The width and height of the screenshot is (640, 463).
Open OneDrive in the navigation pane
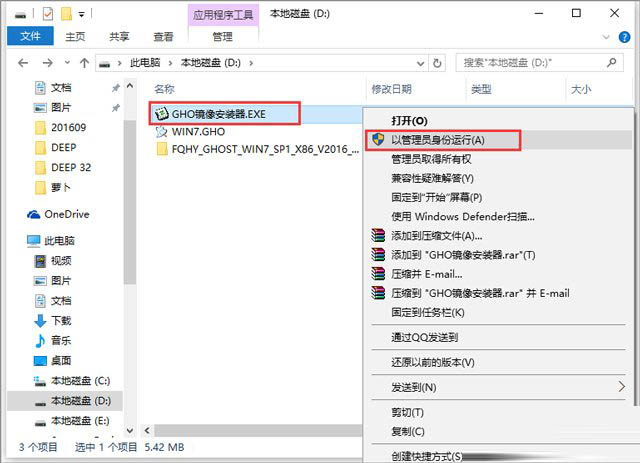[67, 214]
